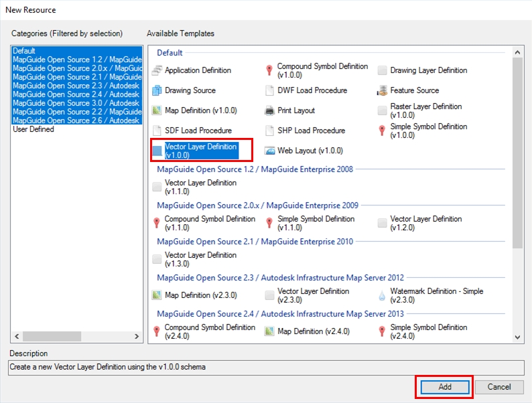Choose the Web Layout (v1.0.0) icon
This screenshot has width=532, height=403.
[x=269, y=151]
